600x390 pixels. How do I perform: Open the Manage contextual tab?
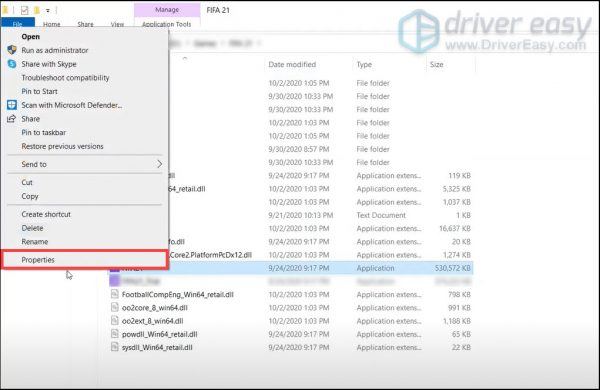[167, 10]
